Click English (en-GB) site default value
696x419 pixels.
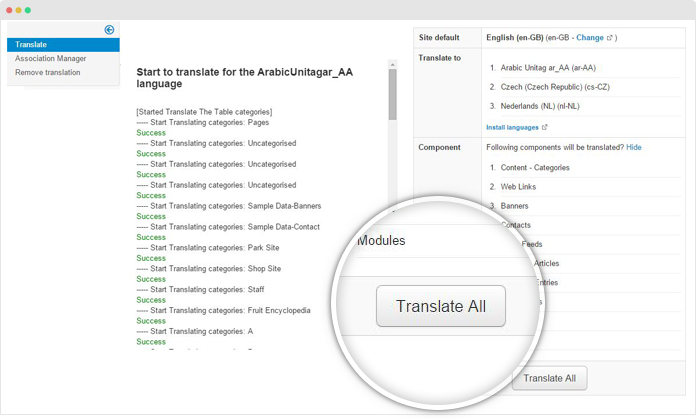click(x=514, y=38)
